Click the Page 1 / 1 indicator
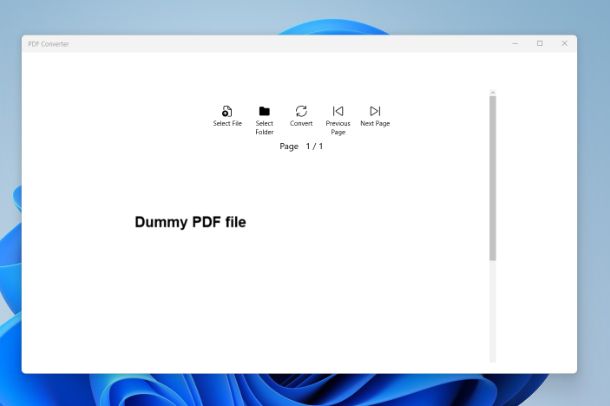 point(301,146)
